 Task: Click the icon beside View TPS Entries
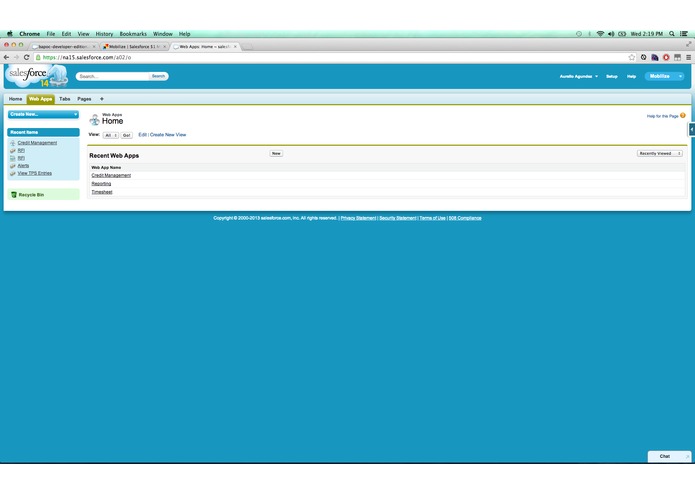(x=12, y=173)
